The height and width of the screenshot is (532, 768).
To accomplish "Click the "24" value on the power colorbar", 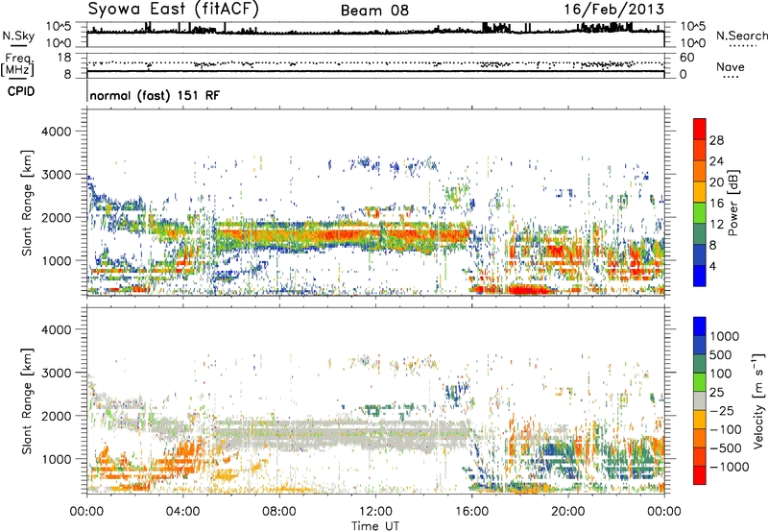I will (716, 161).
